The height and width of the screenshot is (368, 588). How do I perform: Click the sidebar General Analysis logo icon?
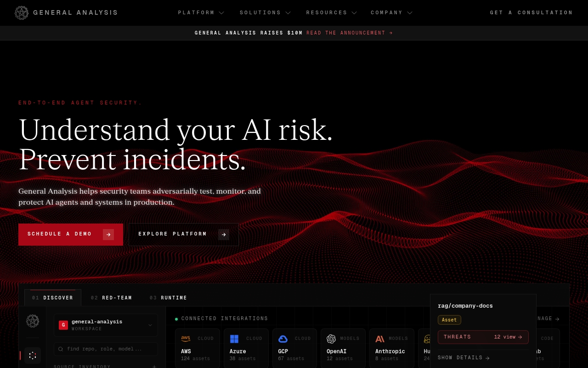coord(33,321)
